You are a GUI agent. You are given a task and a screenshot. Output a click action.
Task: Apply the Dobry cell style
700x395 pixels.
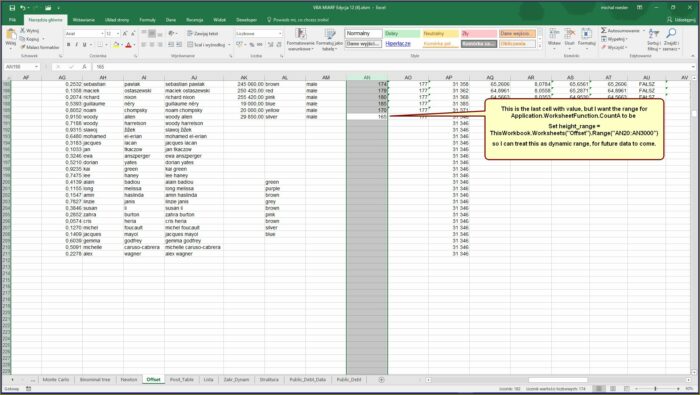[402, 33]
